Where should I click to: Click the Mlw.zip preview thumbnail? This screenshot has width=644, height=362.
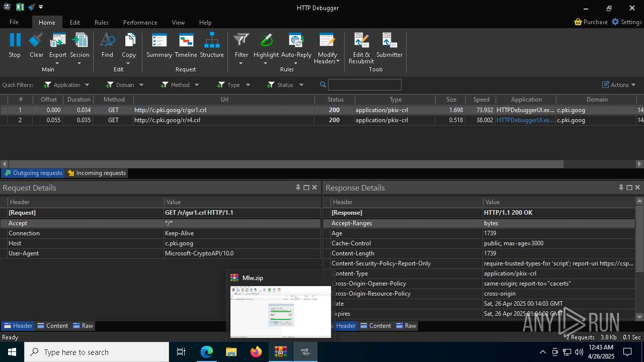(281, 312)
